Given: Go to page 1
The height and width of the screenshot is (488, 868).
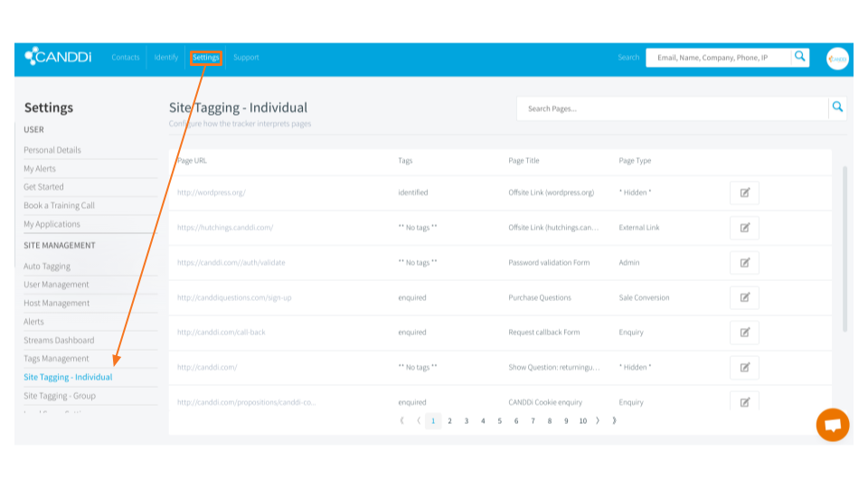Looking at the screenshot, I should [433, 420].
